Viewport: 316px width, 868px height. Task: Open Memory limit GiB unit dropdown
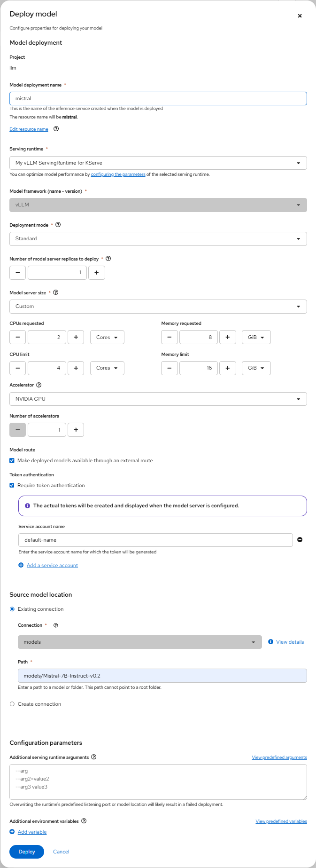(256, 368)
